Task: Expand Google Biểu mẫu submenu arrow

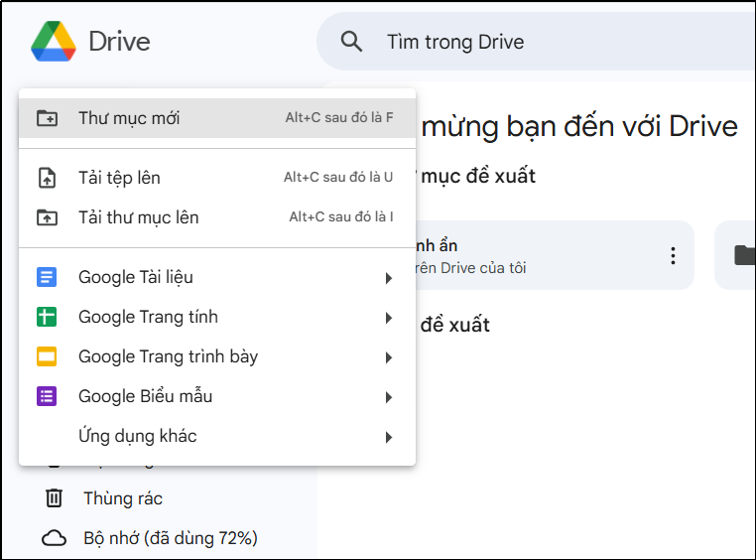Action: coord(389,397)
